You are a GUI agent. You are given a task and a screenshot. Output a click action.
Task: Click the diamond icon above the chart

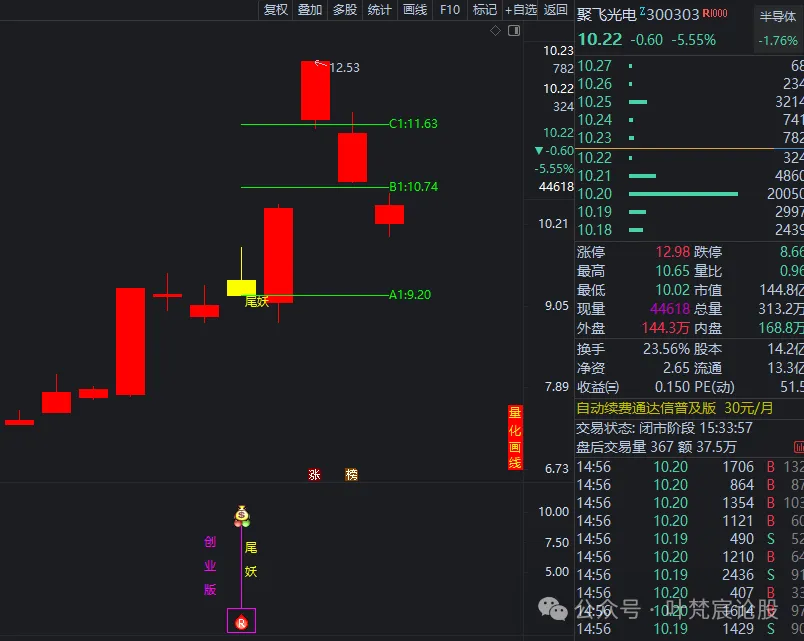[495, 31]
